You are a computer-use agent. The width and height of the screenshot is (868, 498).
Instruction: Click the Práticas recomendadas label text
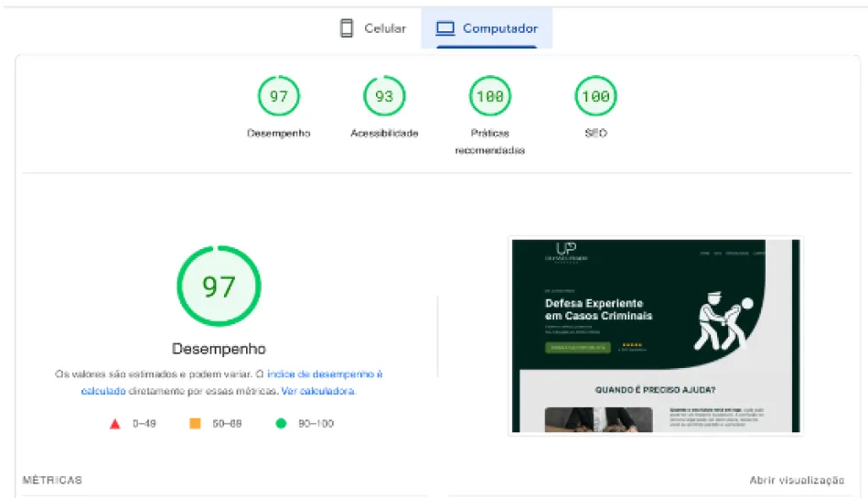tap(490, 142)
